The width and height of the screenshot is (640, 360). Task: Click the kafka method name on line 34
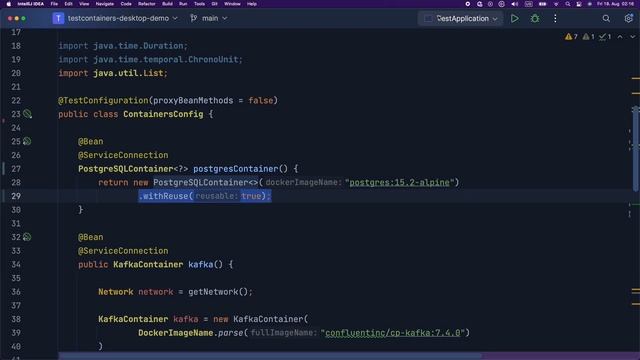[x=200, y=264]
